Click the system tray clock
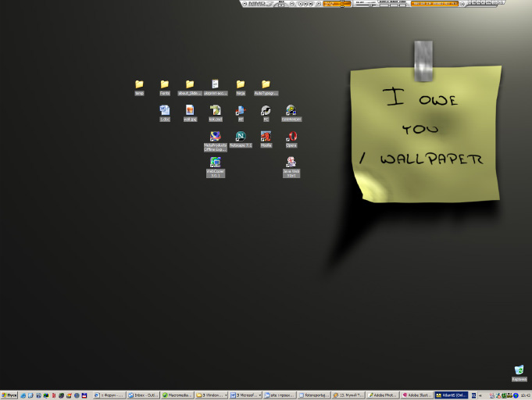Viewport: 532px width, 400px height. (x=525, y=395)
